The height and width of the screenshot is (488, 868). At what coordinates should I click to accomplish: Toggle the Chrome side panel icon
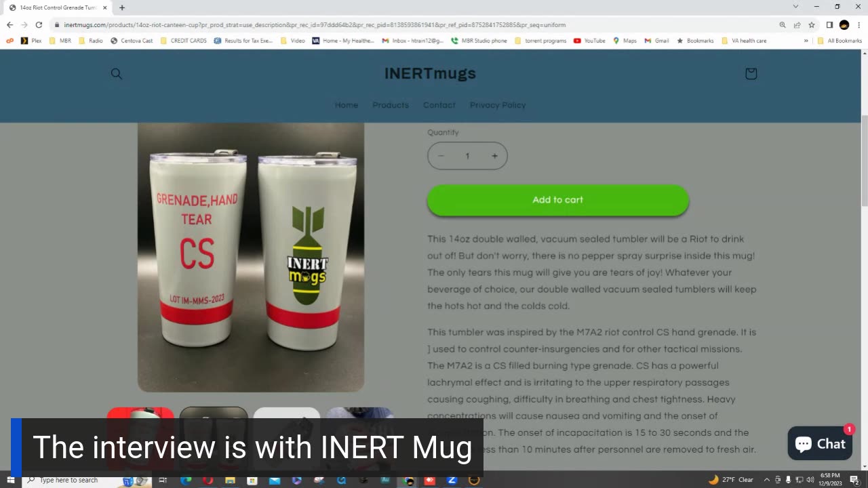pyautogui.click(x=829, y=25)
